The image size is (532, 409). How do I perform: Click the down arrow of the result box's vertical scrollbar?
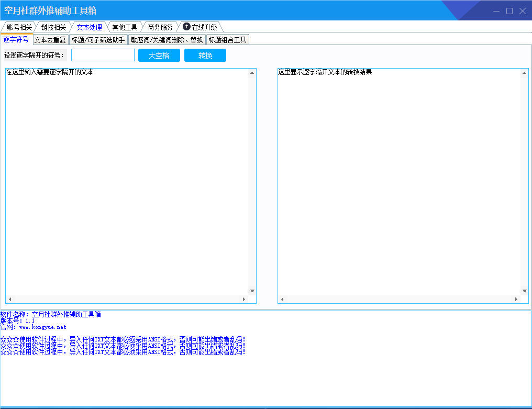525,291
